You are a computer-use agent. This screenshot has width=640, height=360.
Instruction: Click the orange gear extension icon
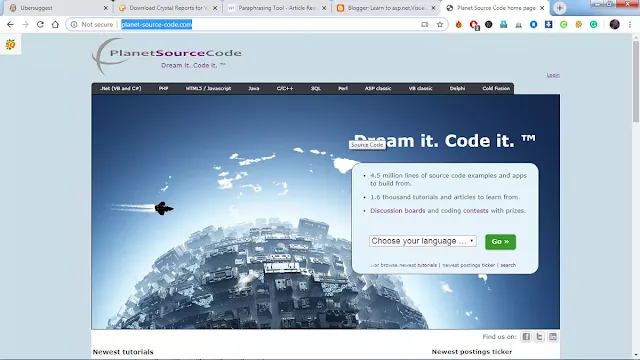tap(578, 24)
